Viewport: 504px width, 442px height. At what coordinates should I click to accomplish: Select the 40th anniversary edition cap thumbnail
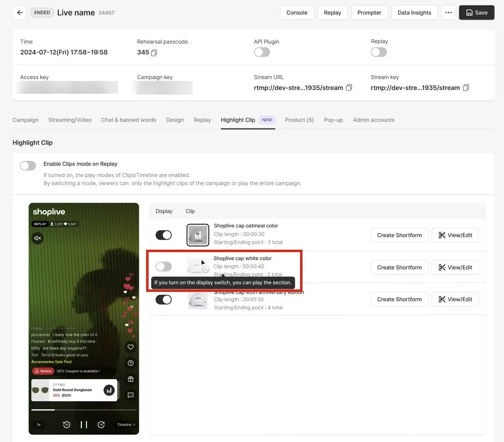click(198, 300)
